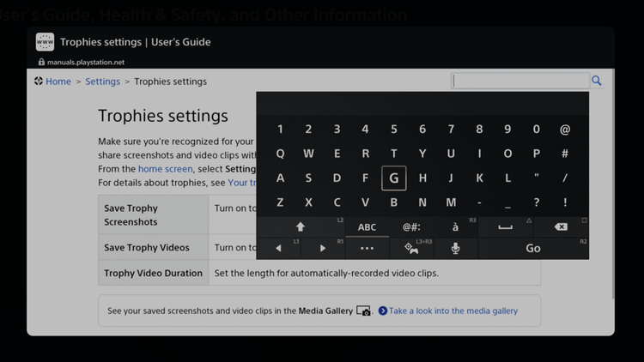Tap the P key on keyboard
The width and height of the screenshot is (644, 362).
point(537,154)
